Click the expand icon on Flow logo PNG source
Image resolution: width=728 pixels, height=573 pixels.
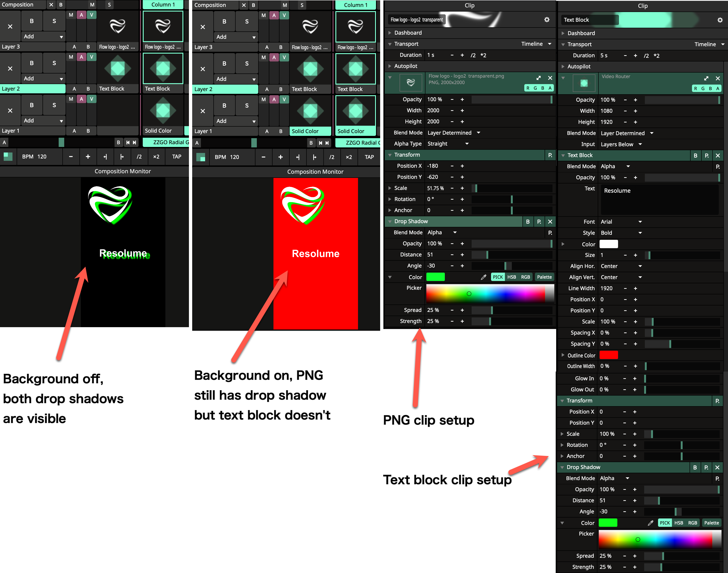pos(539,78)
